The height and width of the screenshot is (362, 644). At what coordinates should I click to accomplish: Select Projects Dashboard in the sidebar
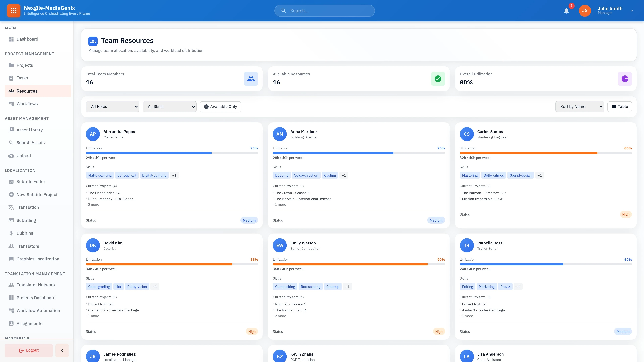[x=36, y=297]
